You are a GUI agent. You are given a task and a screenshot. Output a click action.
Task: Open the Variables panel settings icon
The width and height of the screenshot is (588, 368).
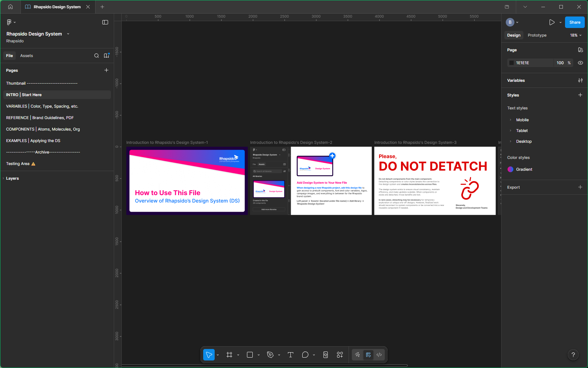point(580,80)
